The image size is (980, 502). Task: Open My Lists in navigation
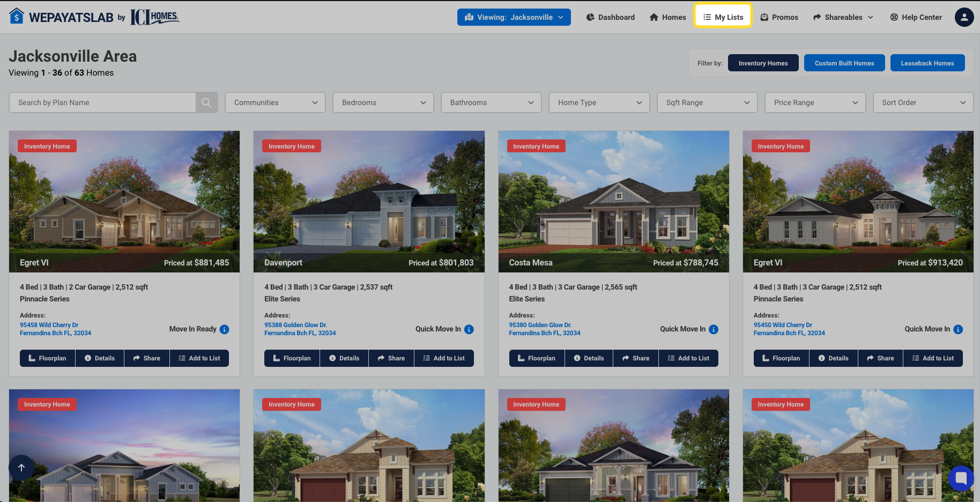723,17
